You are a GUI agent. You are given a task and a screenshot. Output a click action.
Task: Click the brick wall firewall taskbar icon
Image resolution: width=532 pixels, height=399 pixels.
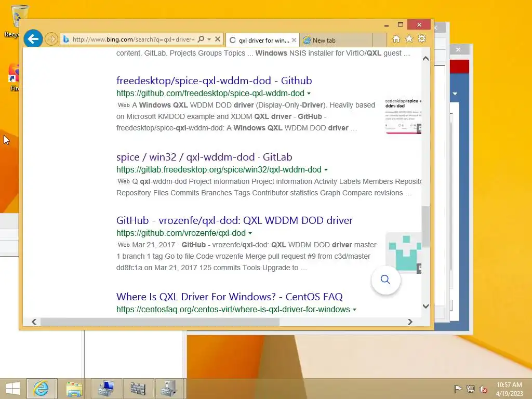pos(138,389)
